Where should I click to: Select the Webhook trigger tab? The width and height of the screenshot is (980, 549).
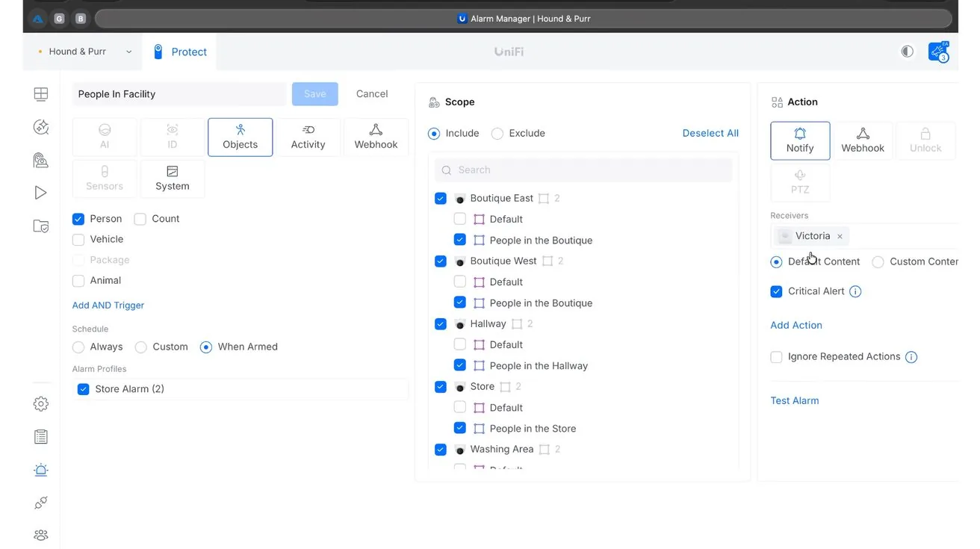[x=376, y=137]
